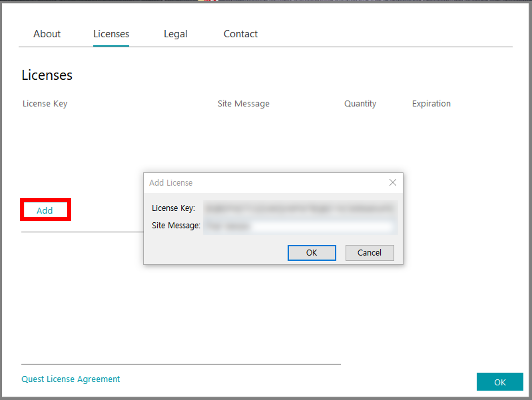Go to the Contact tab
This screenshot has height=400, width=532.
[x=240, y=34]
